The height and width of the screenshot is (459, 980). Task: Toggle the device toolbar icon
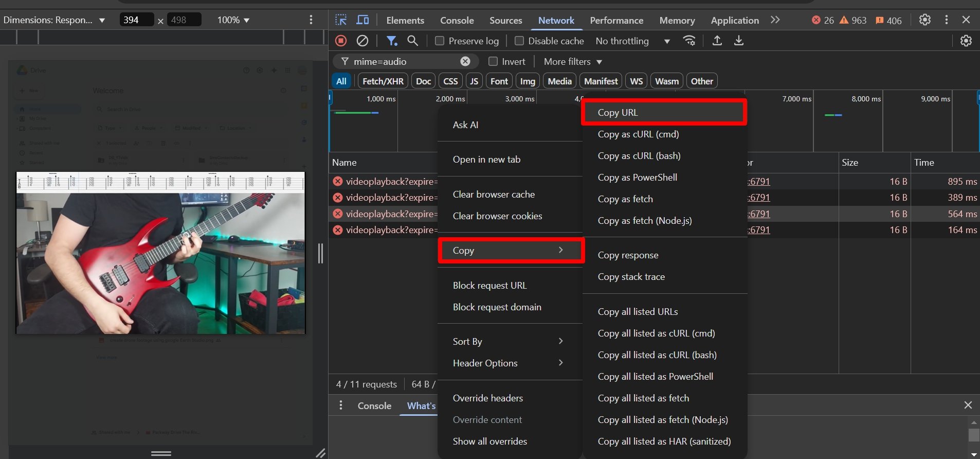pyautogui.click(x=362, y=20)
